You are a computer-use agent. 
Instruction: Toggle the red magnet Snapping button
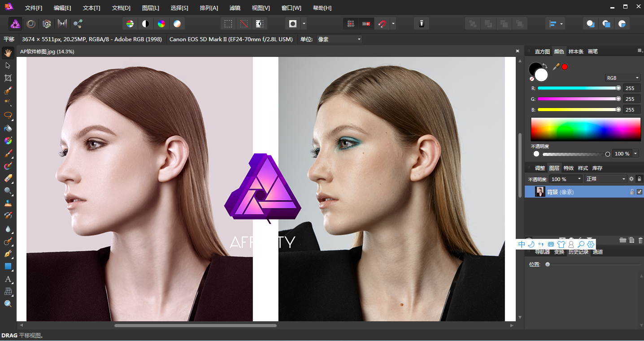click(382, 24)
